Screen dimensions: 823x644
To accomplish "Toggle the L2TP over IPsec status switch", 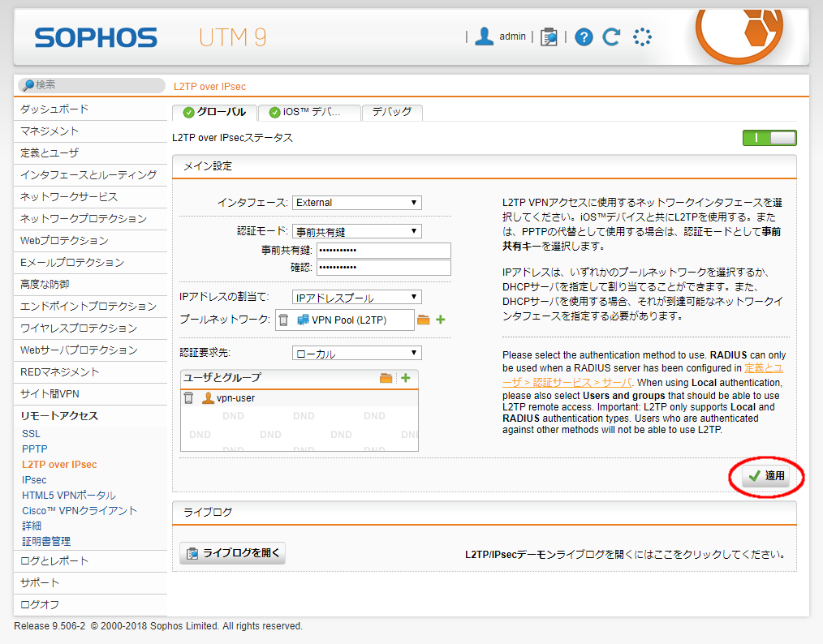I will 769,138.
